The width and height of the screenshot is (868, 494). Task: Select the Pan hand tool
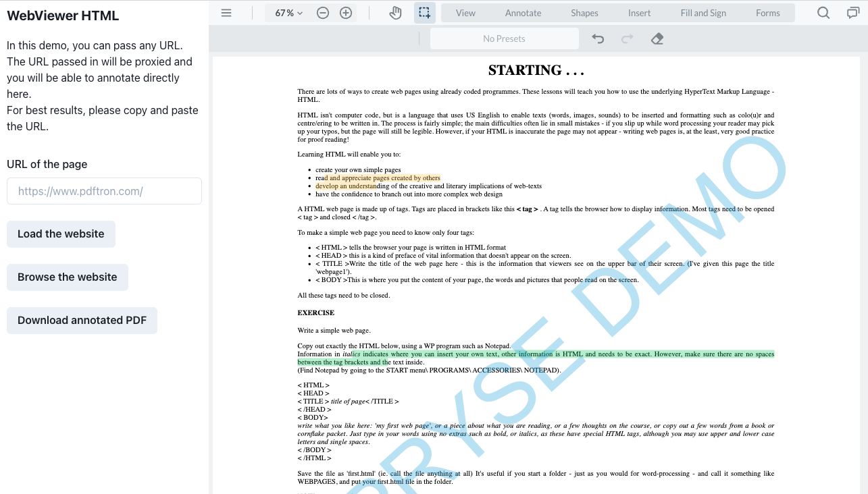[396, 13]
